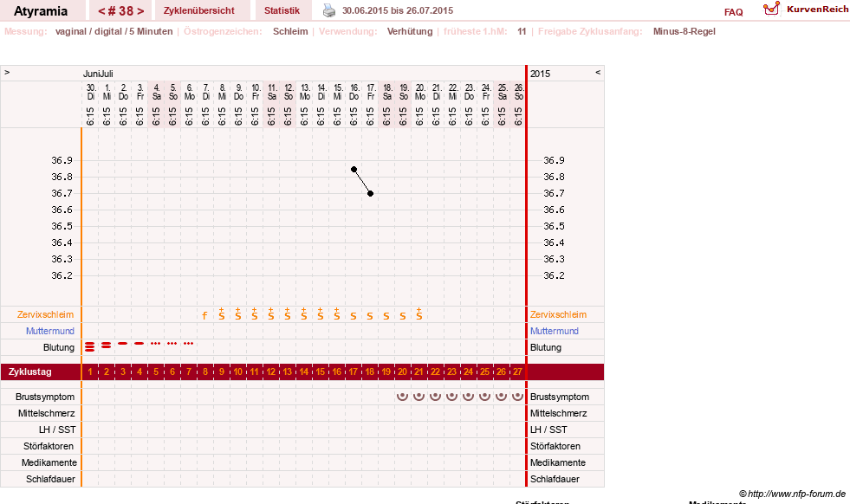
Task: Click the spotting dots on cycle day 7
Action: [x=189, y=344]
